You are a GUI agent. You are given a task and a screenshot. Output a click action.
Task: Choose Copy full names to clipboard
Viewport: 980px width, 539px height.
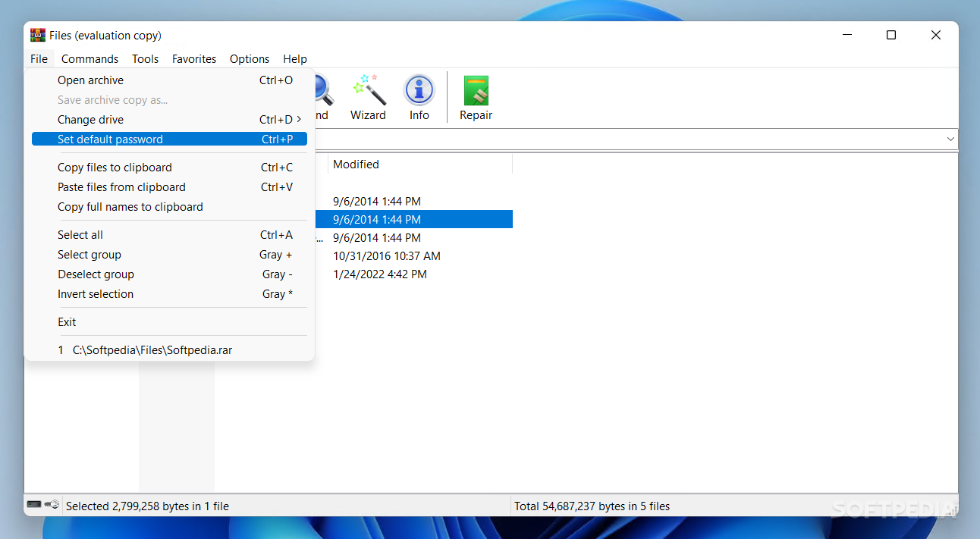[169, 207]
